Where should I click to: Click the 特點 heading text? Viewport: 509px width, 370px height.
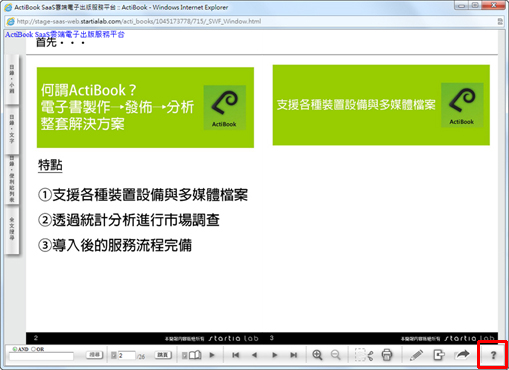click(50, 165)
